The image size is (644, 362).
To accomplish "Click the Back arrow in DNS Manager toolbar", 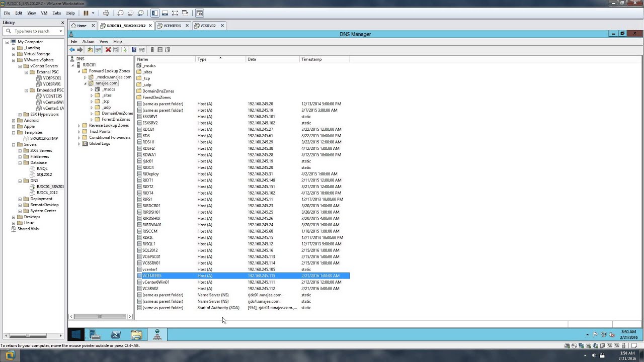I will coord(72,50).
